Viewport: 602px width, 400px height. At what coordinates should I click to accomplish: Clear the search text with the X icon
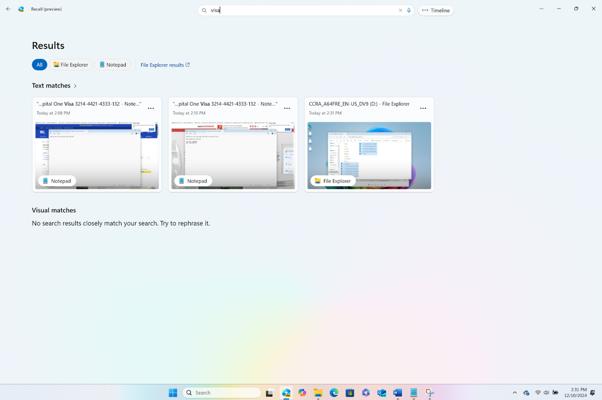click(x=401, y=10)
